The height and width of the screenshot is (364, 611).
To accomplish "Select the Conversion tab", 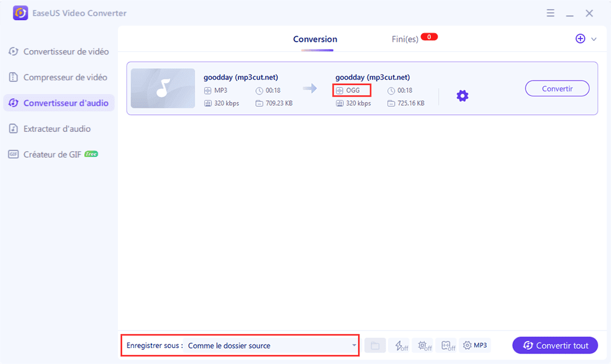I will (315, 38).
